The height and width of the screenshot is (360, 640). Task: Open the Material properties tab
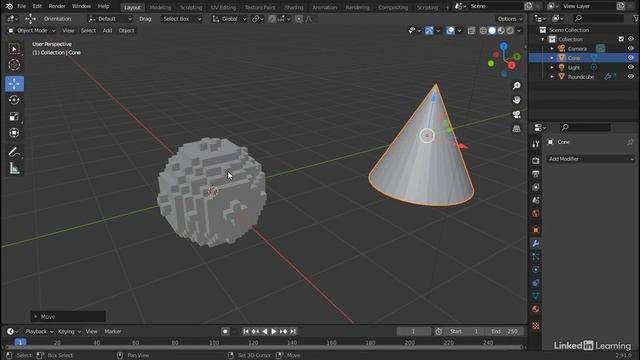536,309
